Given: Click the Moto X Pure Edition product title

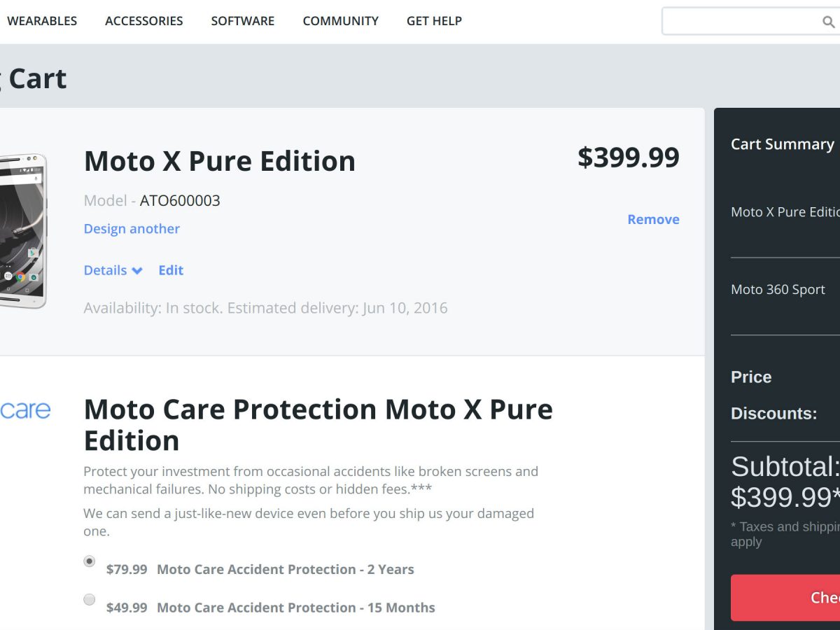Looking at the screenshot, I should click(220, 161).
